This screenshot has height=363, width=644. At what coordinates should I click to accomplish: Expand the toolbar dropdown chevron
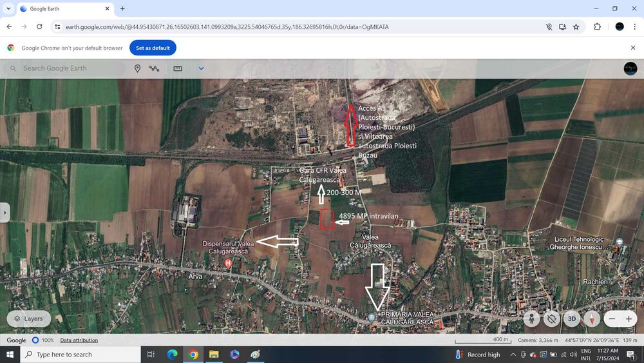201,68
